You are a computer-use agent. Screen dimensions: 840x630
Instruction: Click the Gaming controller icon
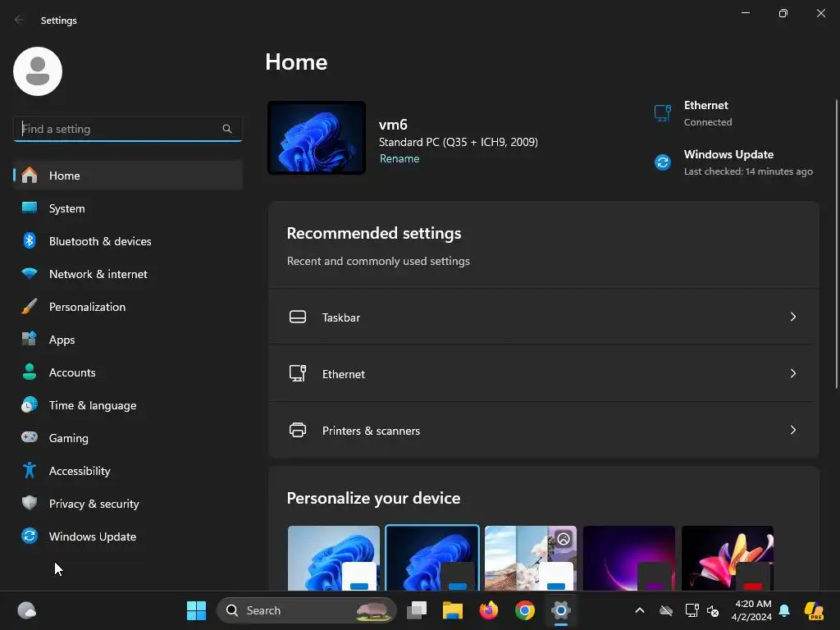[30, 437]
